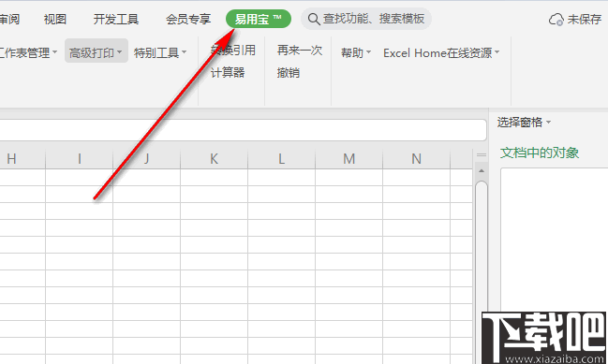The width and height of the screenshot is (608, 364).
Task: Open the 选择窗格 pane dropdown
Action: coord(524,123)
